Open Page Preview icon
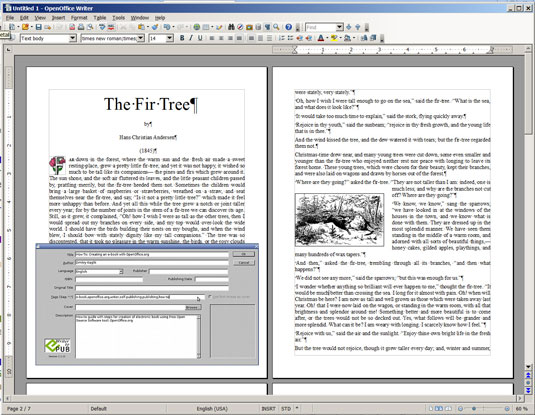 [90, 27]
